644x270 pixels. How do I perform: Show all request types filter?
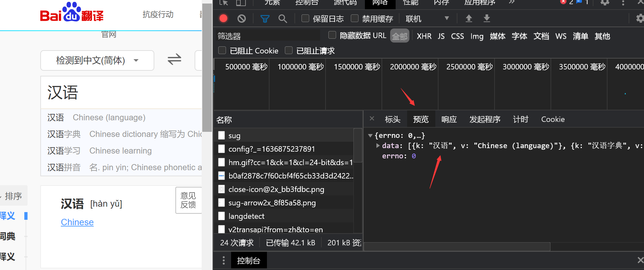[400, 36]
